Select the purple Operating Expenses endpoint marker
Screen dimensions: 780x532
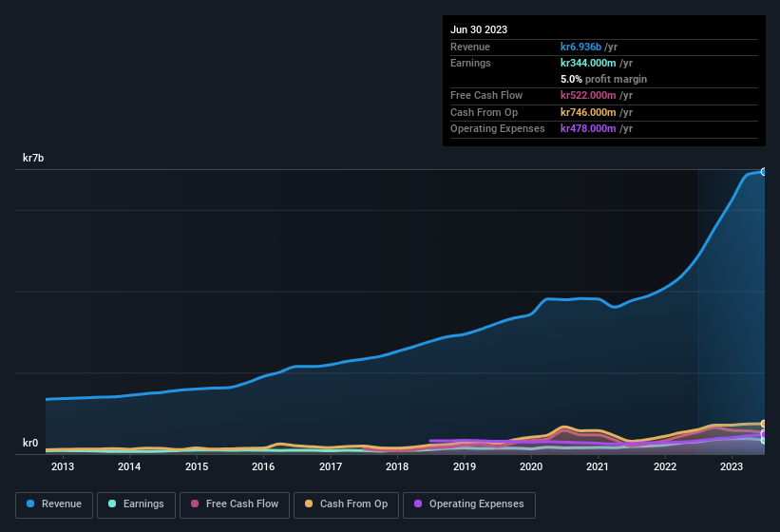click(763, 434)
